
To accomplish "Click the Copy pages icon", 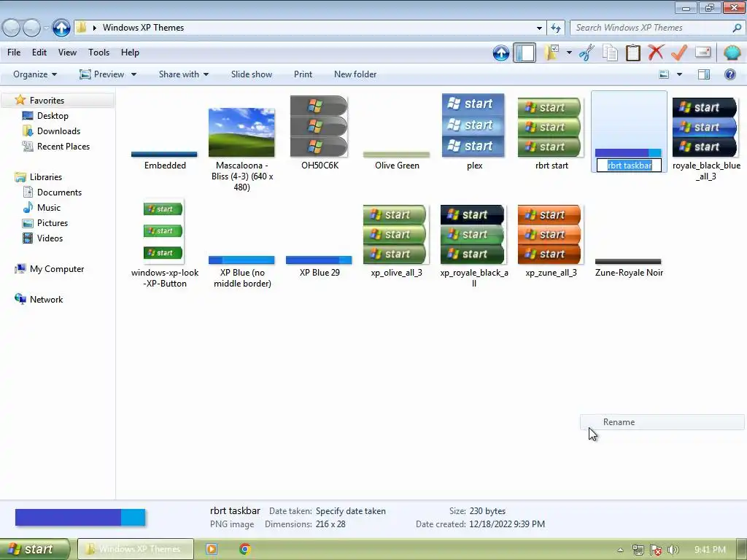I will [x=610, y=52].
